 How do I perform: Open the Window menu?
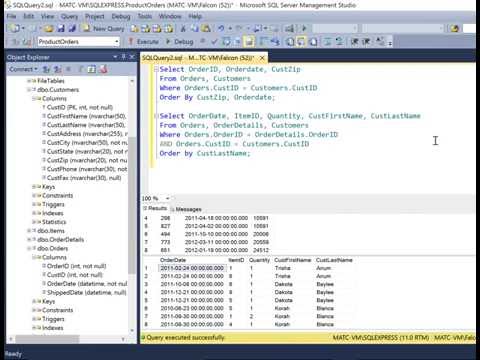(170, 16)
